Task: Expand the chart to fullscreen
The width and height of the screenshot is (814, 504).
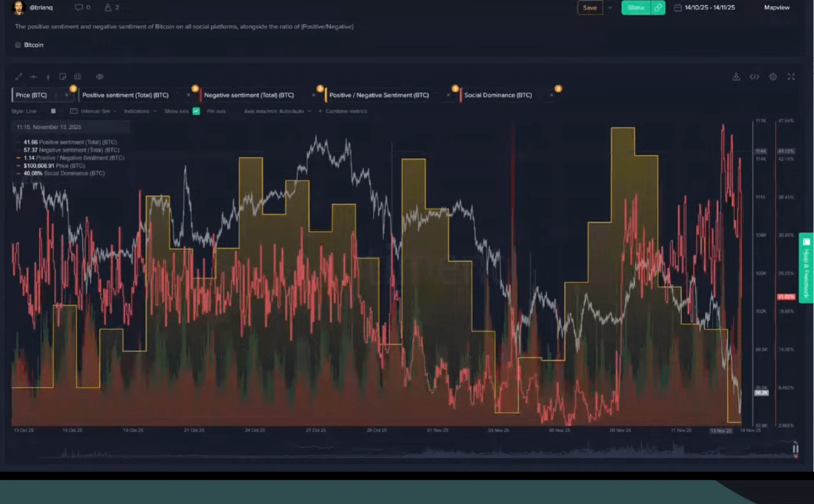Action: [x=791, y=77]
